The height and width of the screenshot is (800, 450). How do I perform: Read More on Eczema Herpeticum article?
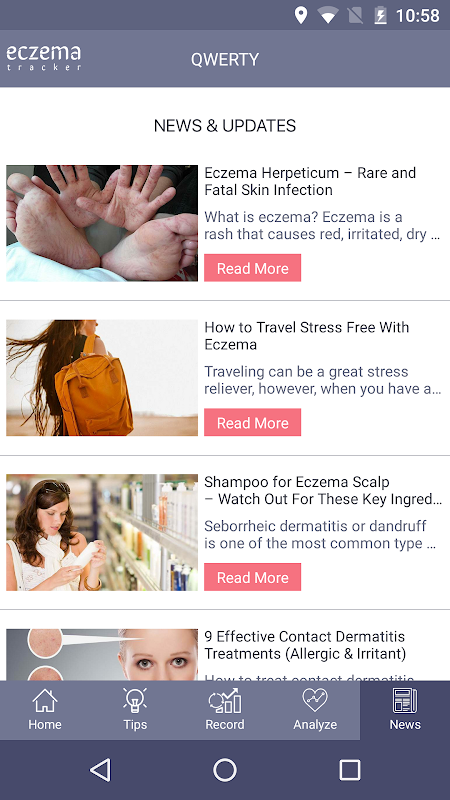pos(253,268)
